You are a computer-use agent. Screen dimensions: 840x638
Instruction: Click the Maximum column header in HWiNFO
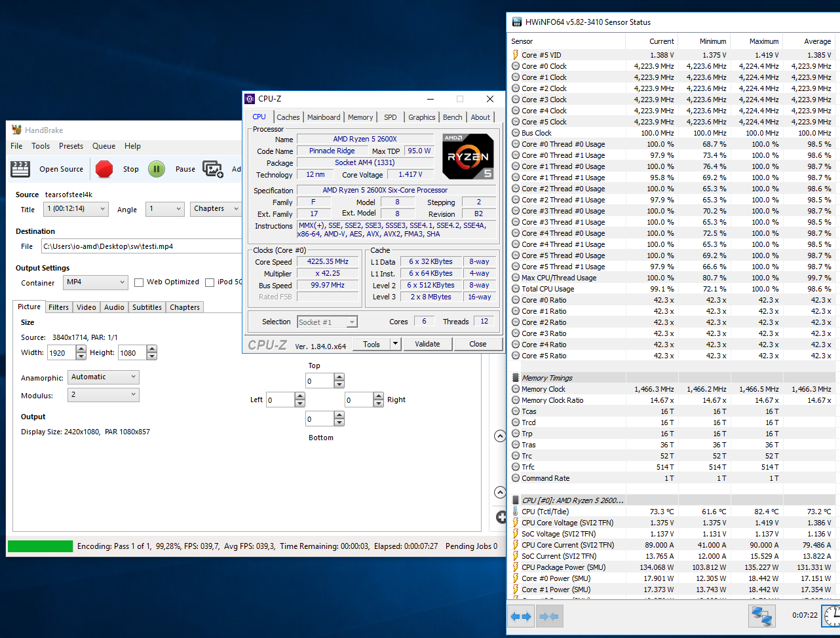756,41
